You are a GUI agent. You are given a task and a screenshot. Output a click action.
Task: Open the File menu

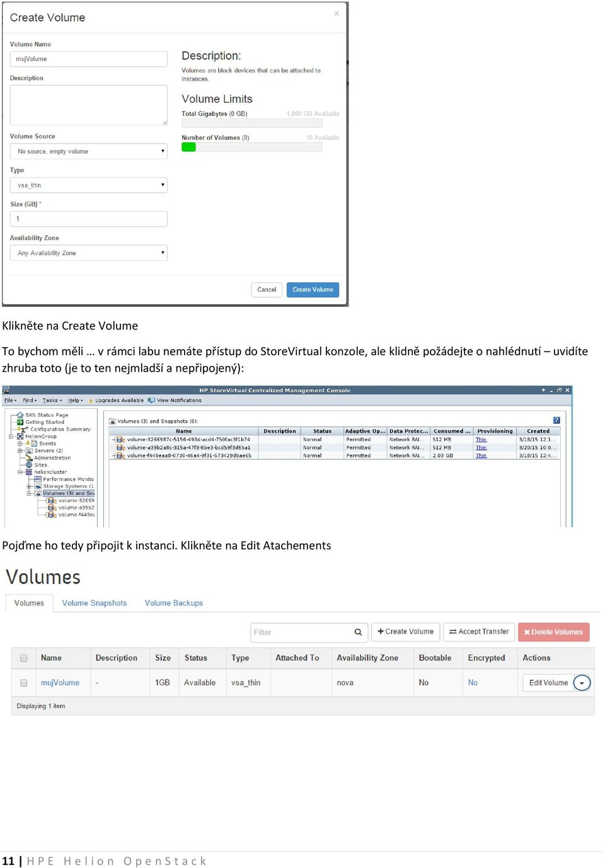tap(10, 401)
